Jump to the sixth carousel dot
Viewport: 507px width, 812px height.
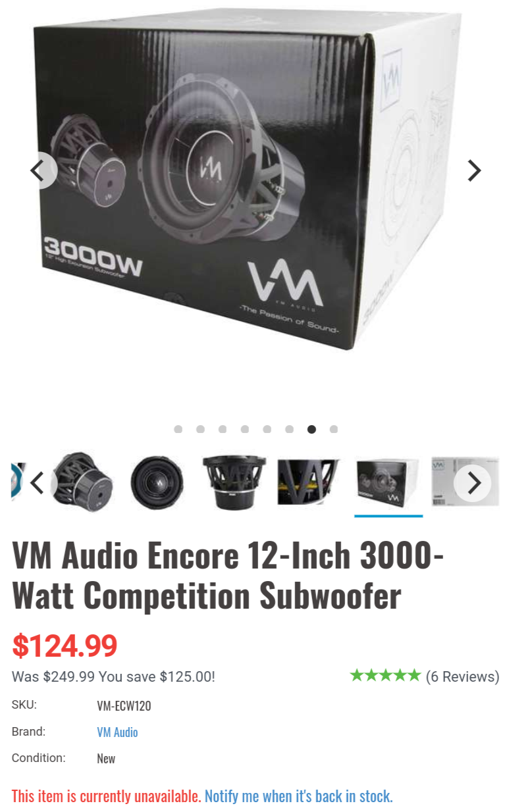[x=289, y=429]
